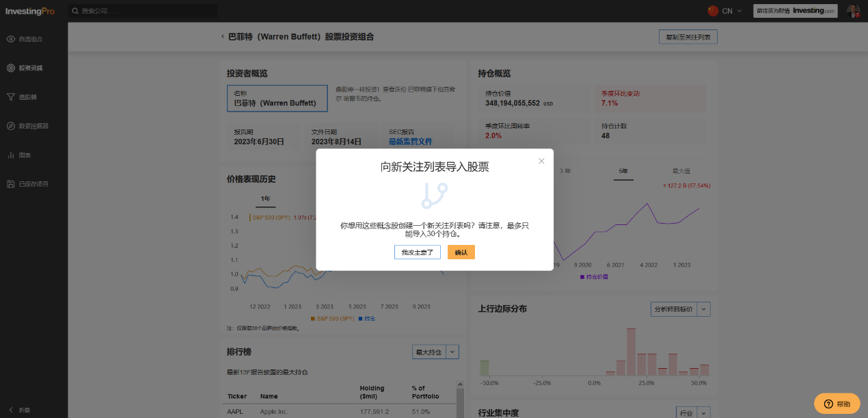868x418 pixels.
Task: Focus the 搜索公司 search field
Action: 144,11
